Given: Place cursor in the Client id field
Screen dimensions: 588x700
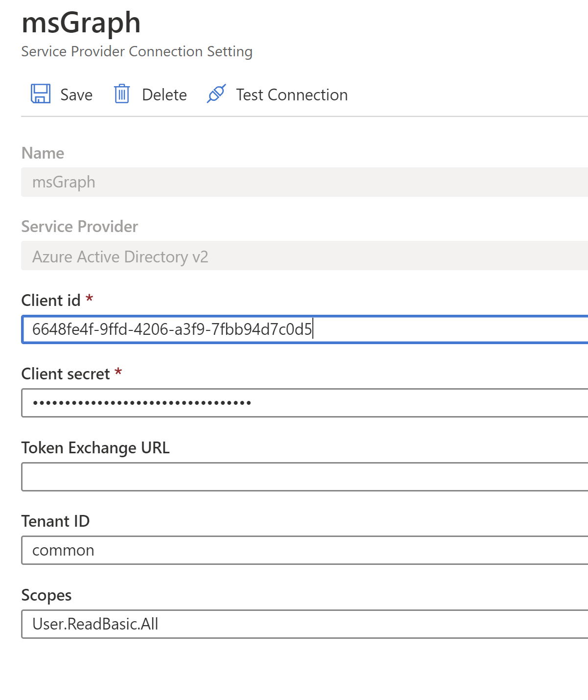Looking at the screenshot, I should click(x=294, y=329).
